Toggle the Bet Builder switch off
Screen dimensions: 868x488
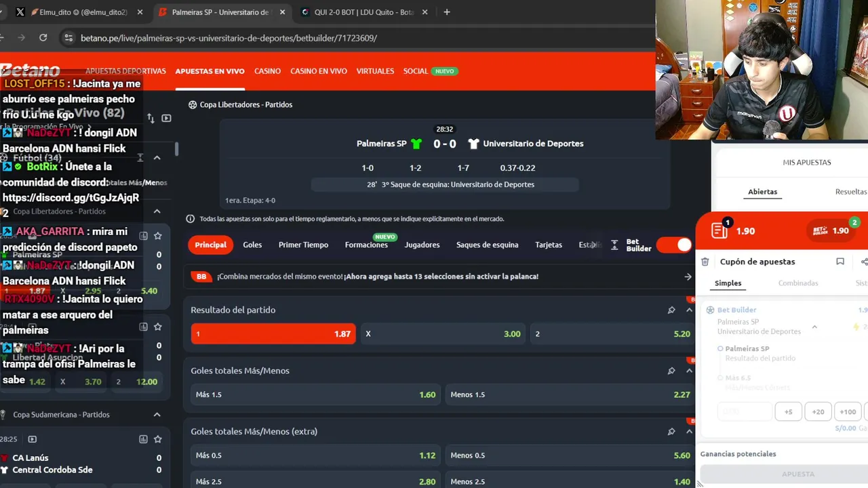[675, 245]
